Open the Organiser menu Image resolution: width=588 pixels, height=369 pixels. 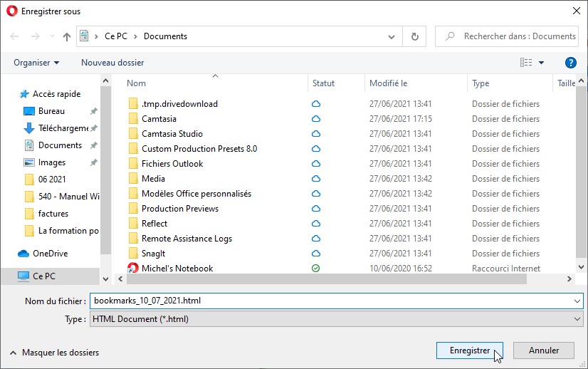[36, 63]
